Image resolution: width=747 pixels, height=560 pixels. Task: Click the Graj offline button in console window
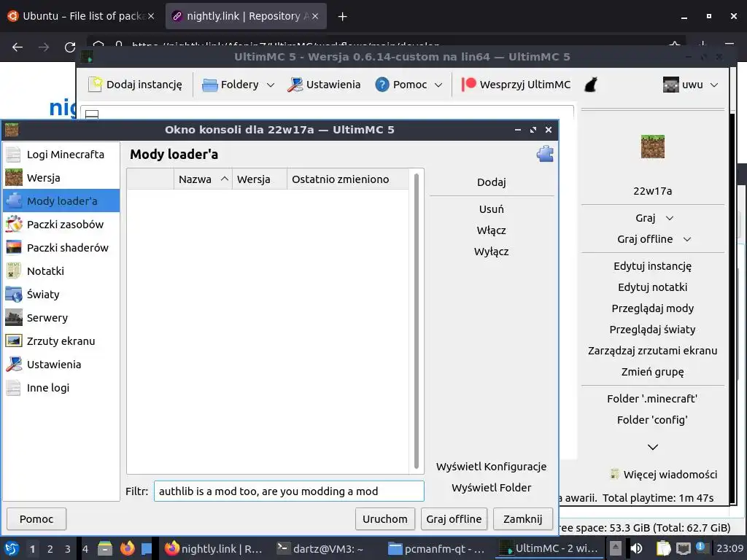(x=454, y=519)
